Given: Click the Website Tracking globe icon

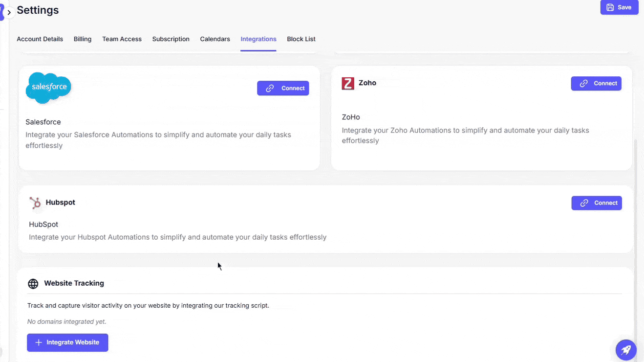Looking at the screenshot, I should [33, 284].
